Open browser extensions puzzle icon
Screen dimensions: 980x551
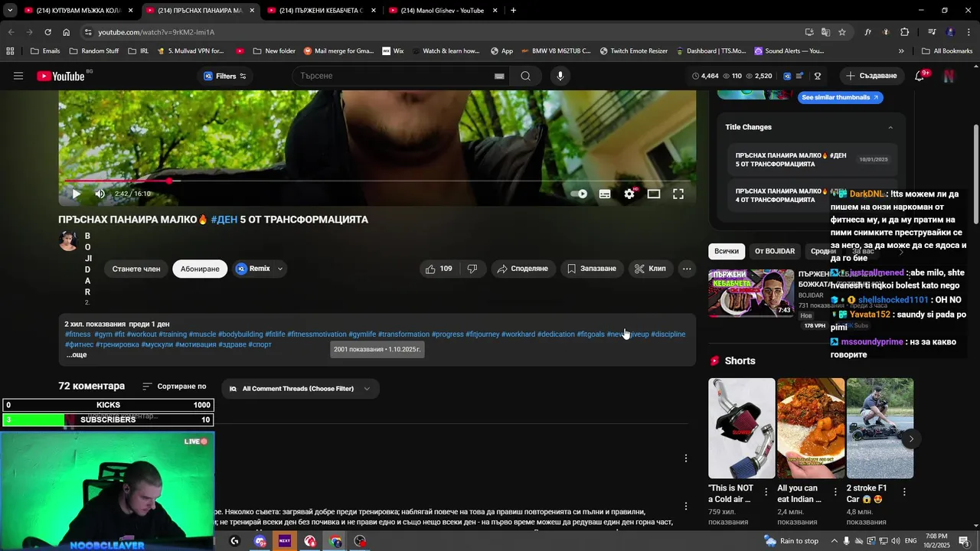pyautogui.click(x=905, y=32)
